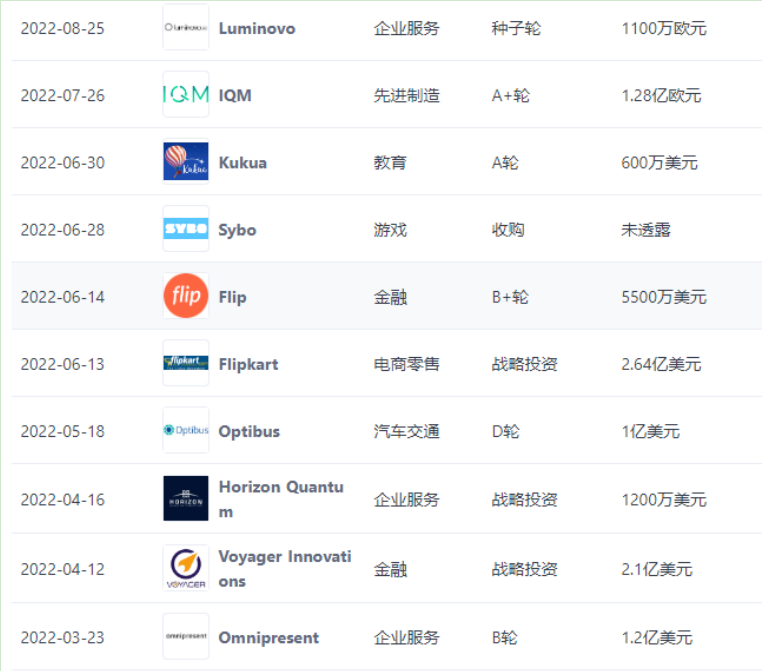Click the 收购 round for Sybo
The width and height of the screenshot is (762, 671).
[508, 230]
